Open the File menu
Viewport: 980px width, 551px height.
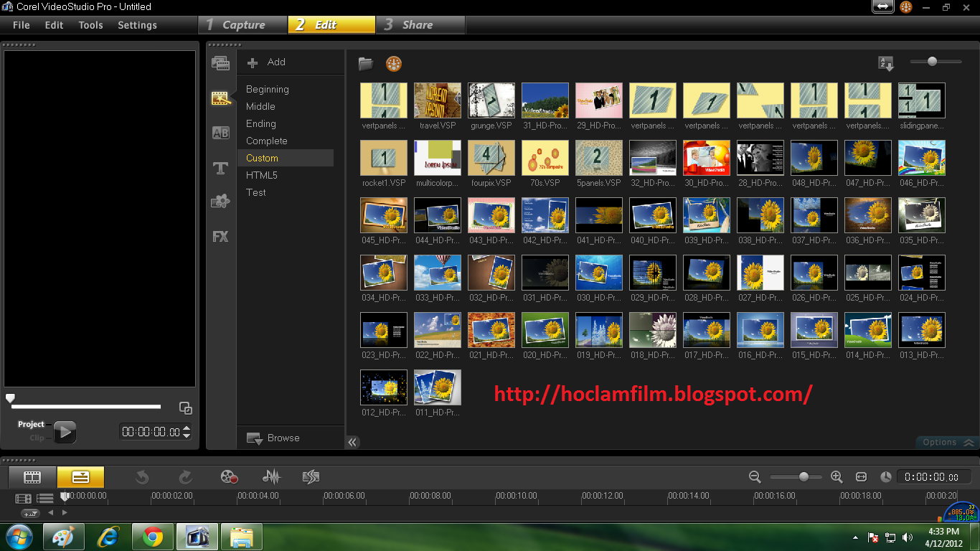22,25
